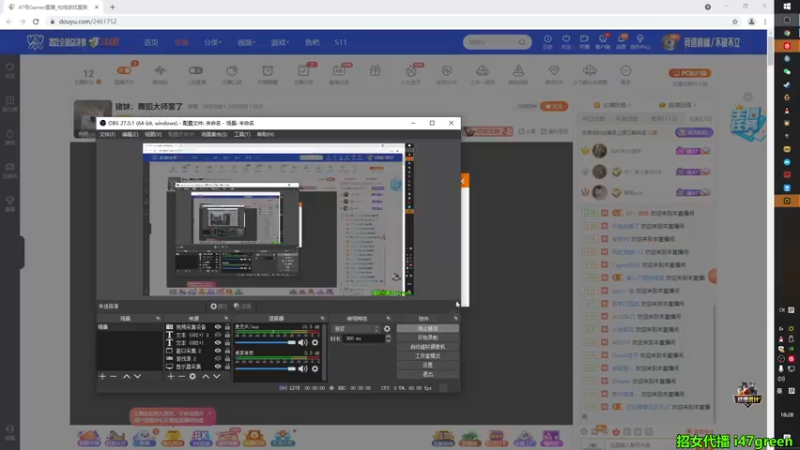Mute the desktop audio channel
The width and height of the screenshot is (800, 450).
[303, 368]
